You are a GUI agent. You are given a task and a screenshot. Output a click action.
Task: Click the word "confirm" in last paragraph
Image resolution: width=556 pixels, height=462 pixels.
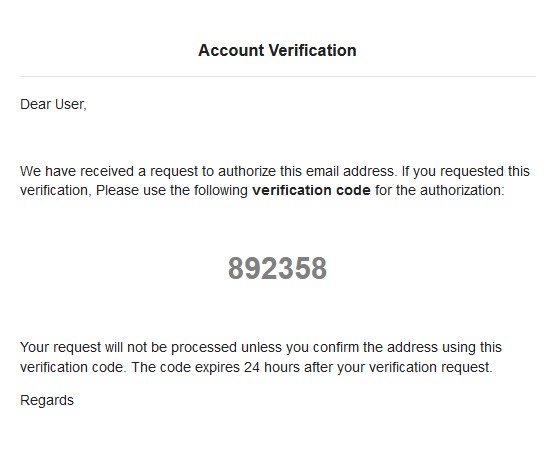click(336, 347)
